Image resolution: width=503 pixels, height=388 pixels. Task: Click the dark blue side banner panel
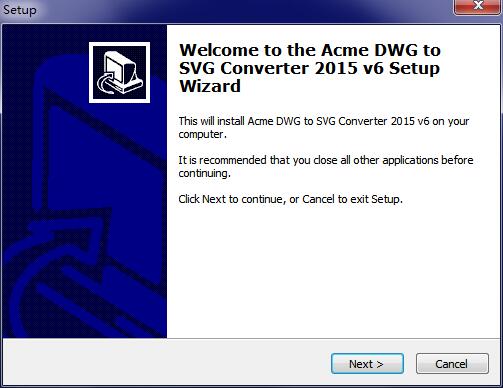point(85,181)
